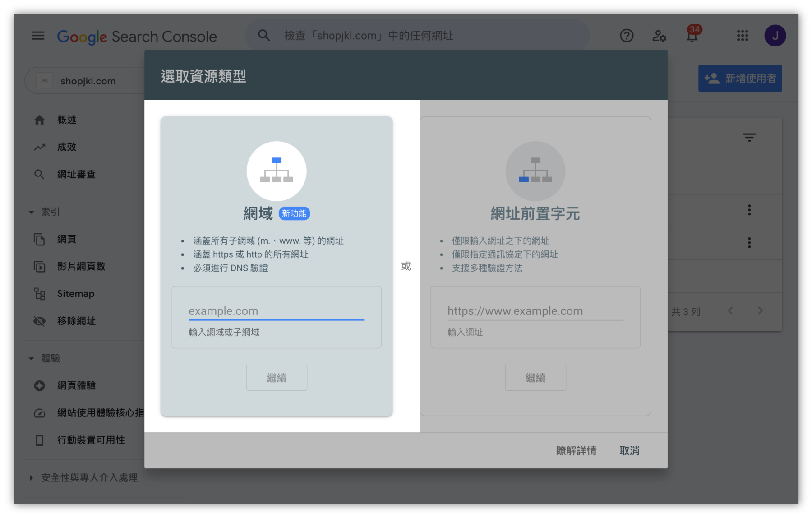This screenshot has width=812, height=518.
Task: Select 概述 from the sidebar
Action: [67, 120]
